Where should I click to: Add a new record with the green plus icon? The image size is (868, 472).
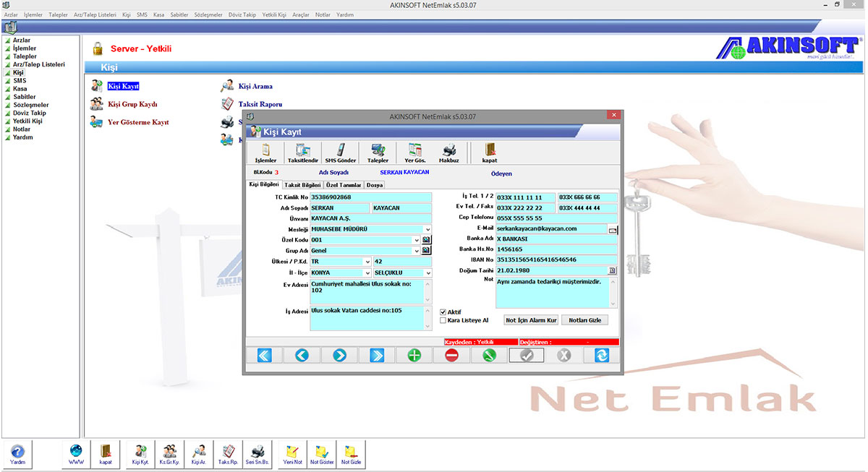413,354
